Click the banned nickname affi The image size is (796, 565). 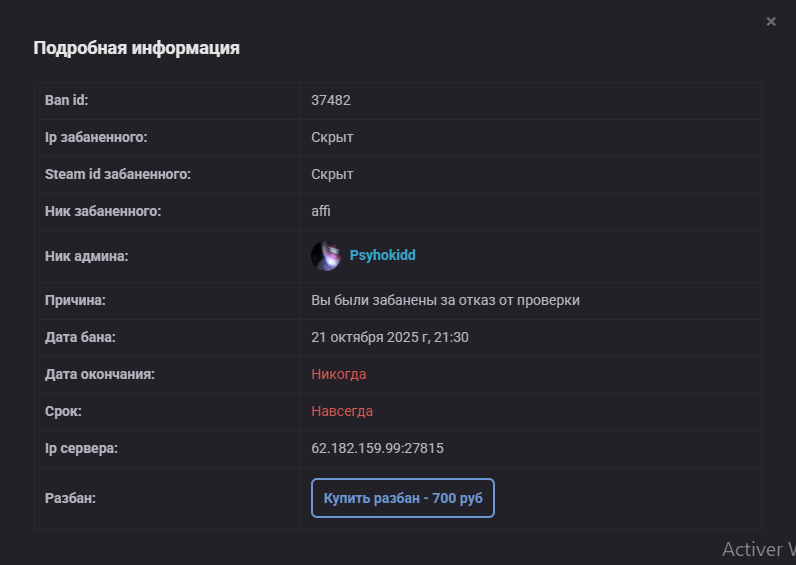pos(321,211)
